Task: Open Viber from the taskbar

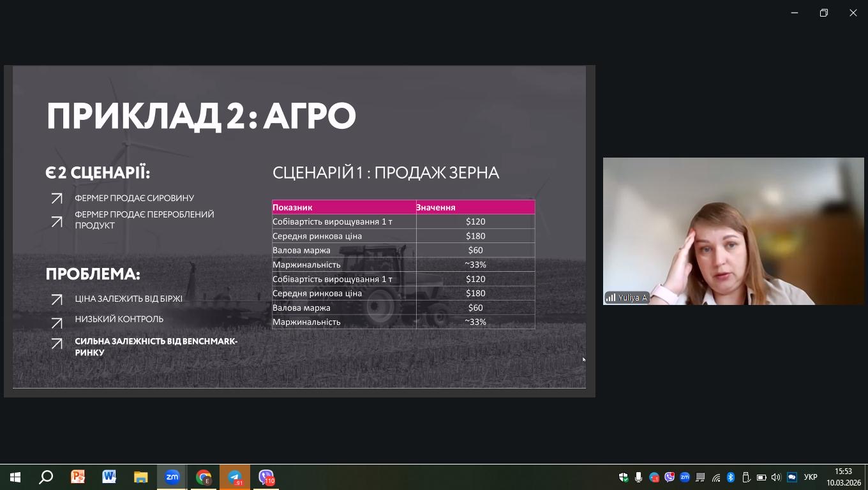Action: coord(266,477)
